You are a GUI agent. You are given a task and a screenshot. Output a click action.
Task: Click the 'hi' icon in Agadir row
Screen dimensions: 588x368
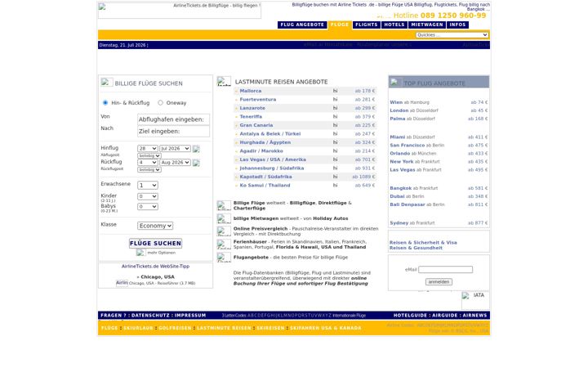pos(336,151)
